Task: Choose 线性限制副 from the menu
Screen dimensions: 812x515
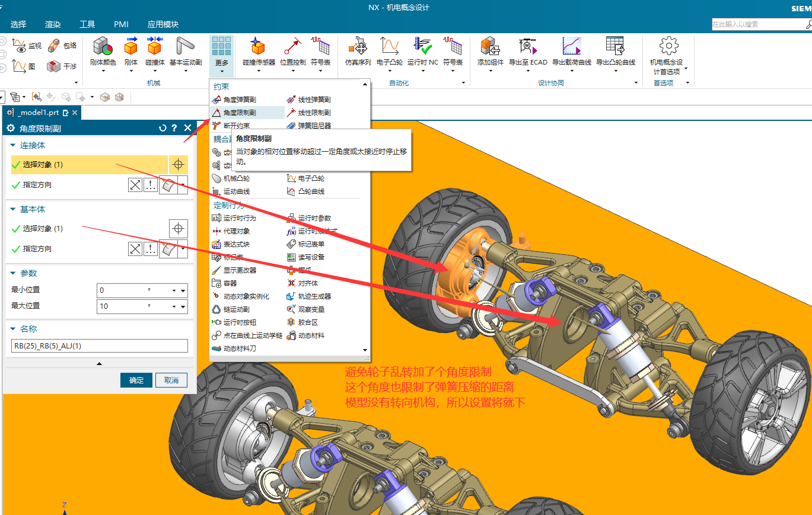Action: [308, 113]
